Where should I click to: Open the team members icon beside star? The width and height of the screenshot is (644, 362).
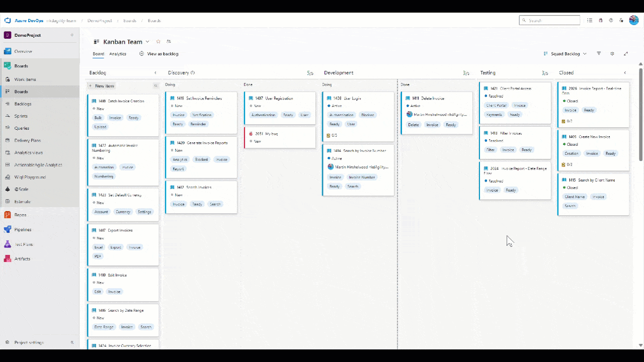point(169,42)
